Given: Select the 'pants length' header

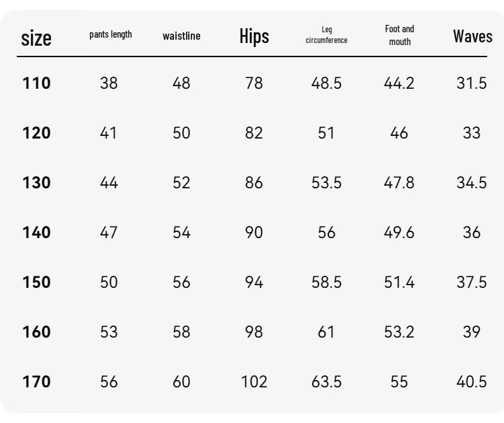Looking at the screenshot, I should pyautogui.click(x=111, y=34).
